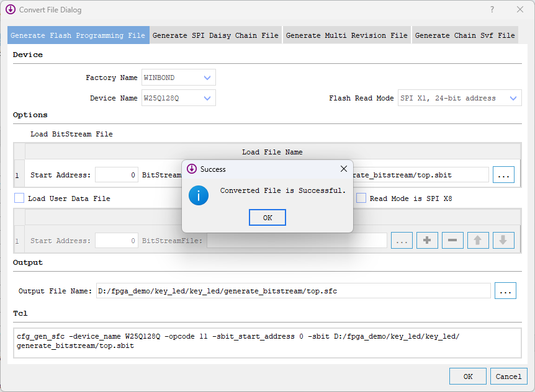The image size is (535, 392).
Task: Dismiss the Success dialog with OK
Action: click(x=267, y=217)
